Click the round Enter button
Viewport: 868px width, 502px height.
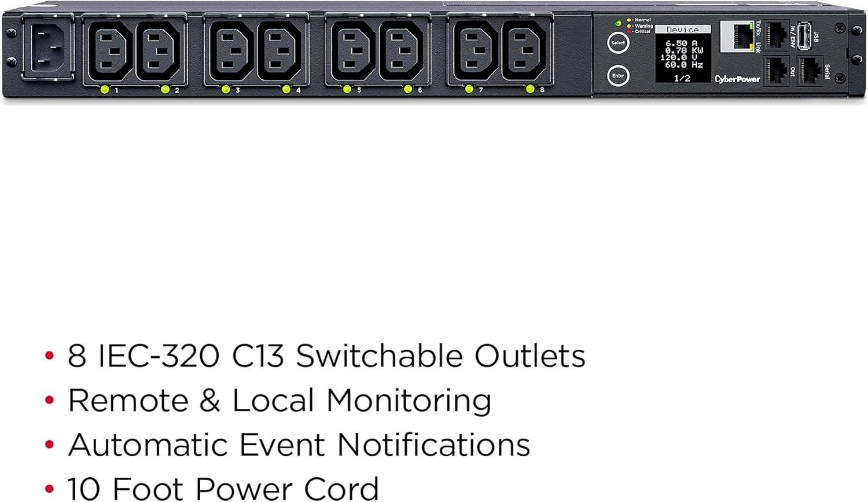pos(618,76)
